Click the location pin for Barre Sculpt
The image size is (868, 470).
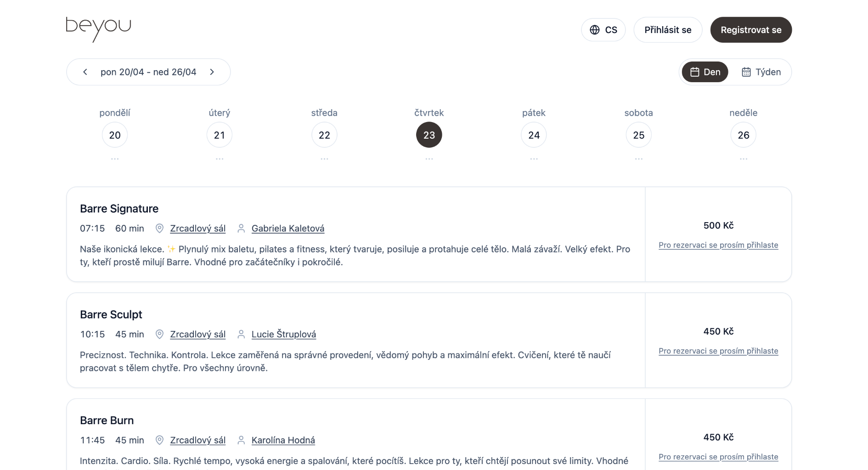click(159, 334)
